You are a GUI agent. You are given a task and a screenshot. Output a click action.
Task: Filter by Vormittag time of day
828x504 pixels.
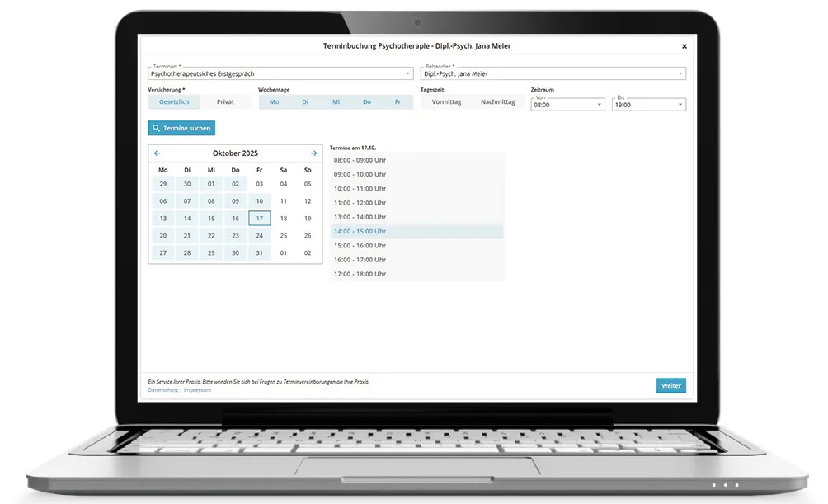point(446,102)
